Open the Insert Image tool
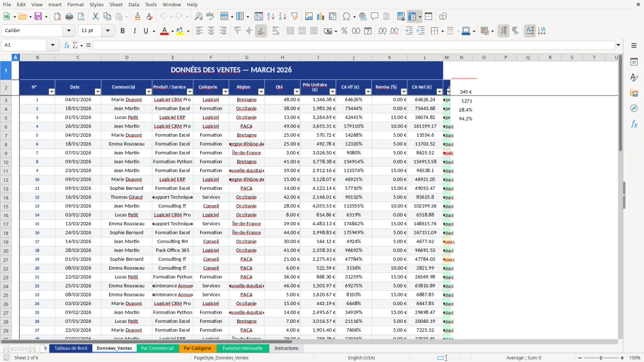644x362 pixels. (309, 16)
